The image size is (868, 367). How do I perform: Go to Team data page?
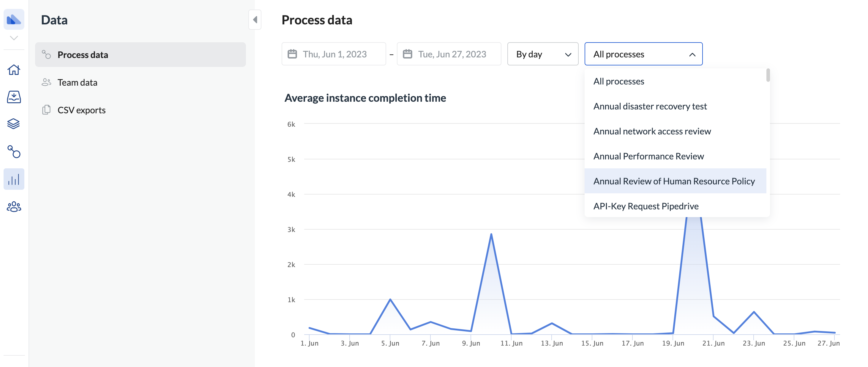77,82
